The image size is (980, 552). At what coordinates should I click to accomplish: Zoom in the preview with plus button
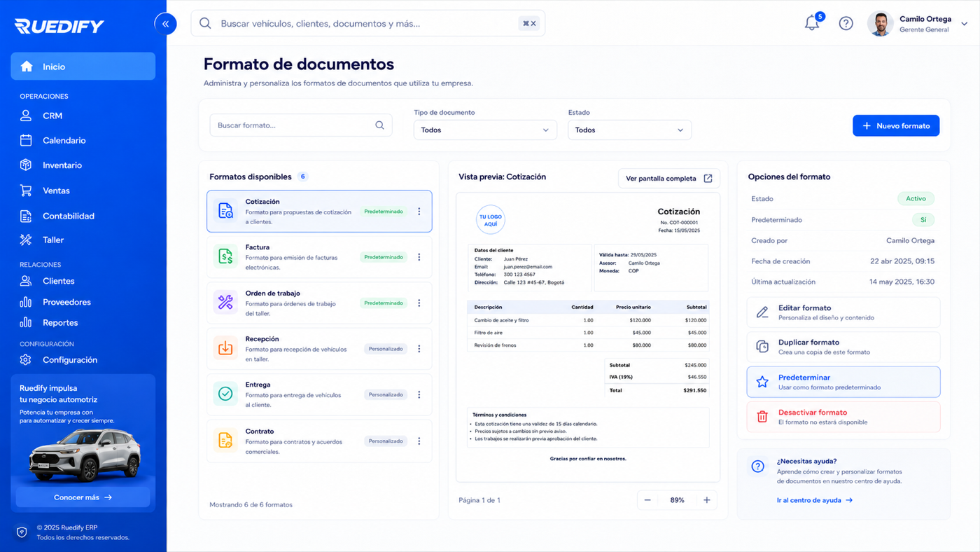[x=707, y=500]
